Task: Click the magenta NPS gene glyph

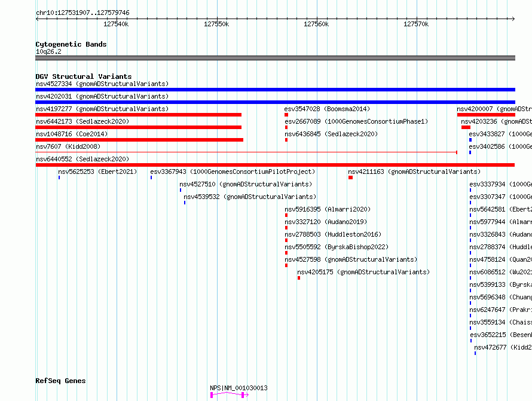Action: tap(230, 394)
